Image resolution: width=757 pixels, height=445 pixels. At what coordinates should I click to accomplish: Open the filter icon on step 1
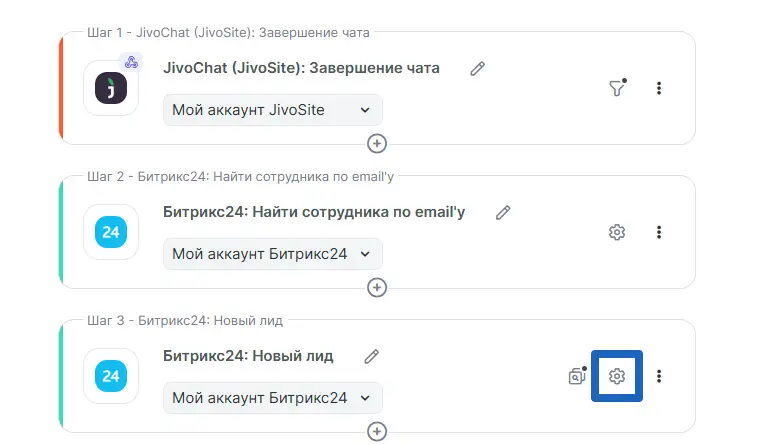617,88
